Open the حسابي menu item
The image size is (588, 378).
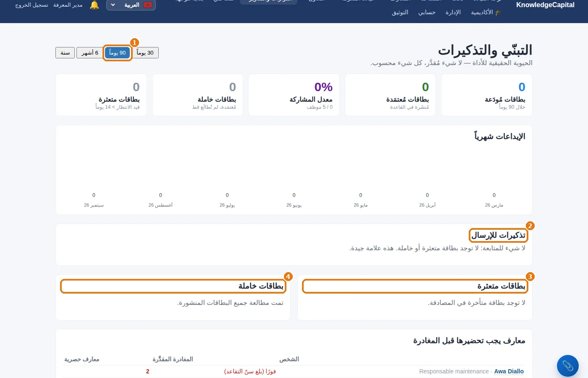point(427,13)
